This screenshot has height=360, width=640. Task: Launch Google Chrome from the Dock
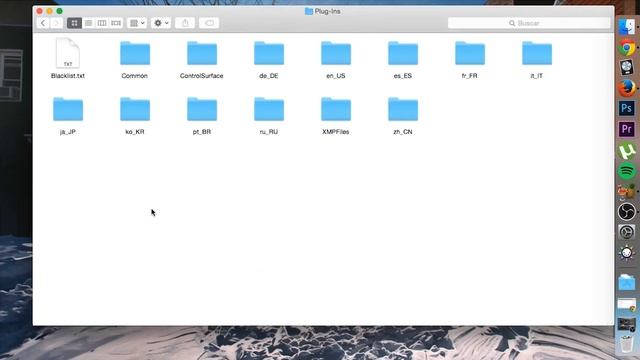click(627, 47)
